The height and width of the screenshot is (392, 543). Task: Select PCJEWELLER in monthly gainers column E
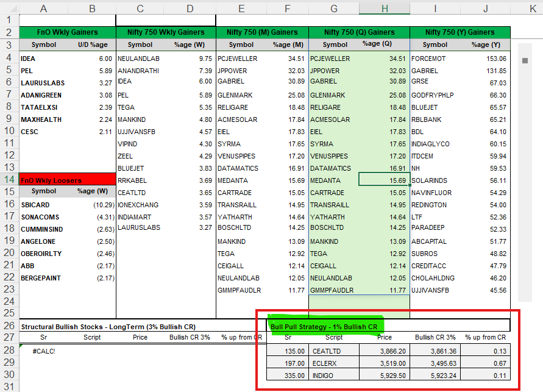point(241,59)
